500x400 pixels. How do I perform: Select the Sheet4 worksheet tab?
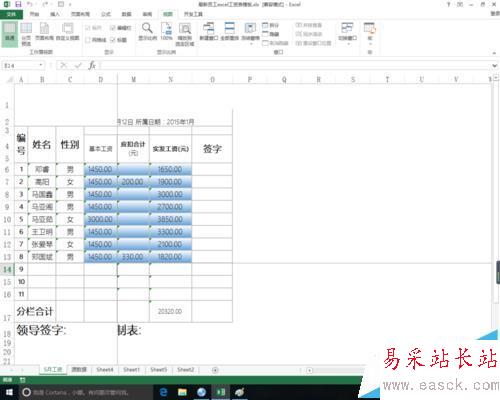coord(105,370)
